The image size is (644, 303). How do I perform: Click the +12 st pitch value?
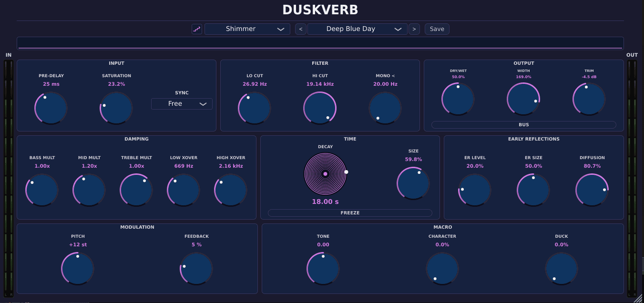click(x=78, y=245)
